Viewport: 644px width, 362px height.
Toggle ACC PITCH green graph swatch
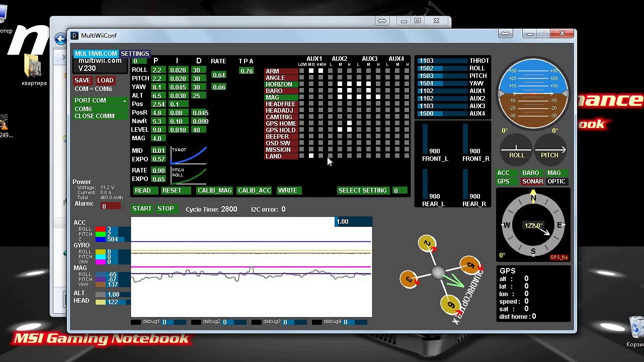100,234
